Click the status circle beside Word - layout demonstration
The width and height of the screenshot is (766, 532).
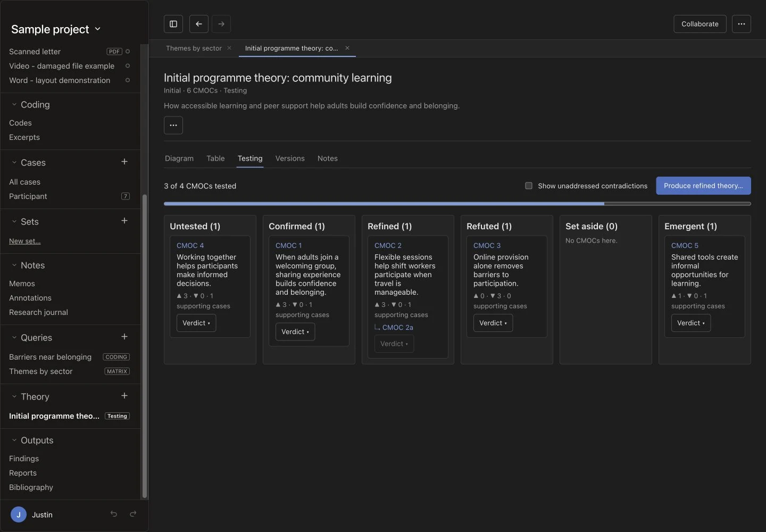click(128, 80)
